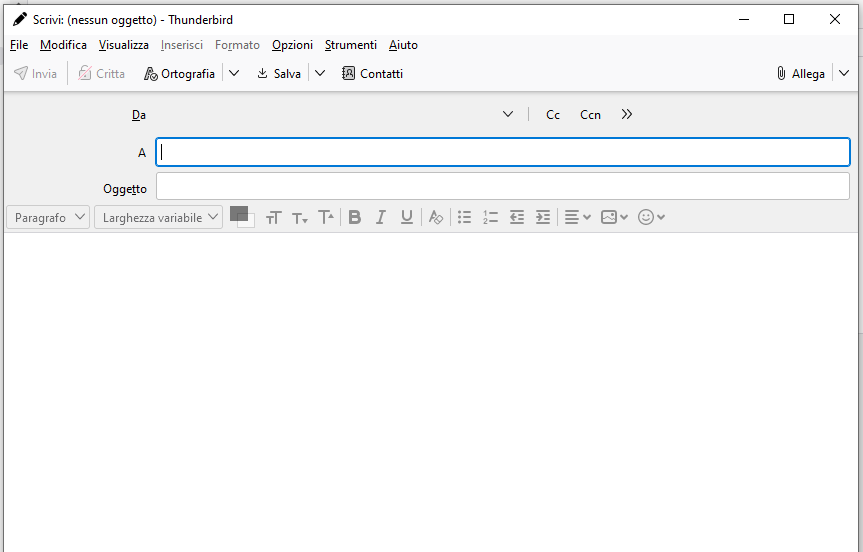The height and width of the screenshot is (552, 863).
Task: Open Contatti address book sidebar
Action: (372, 73)
